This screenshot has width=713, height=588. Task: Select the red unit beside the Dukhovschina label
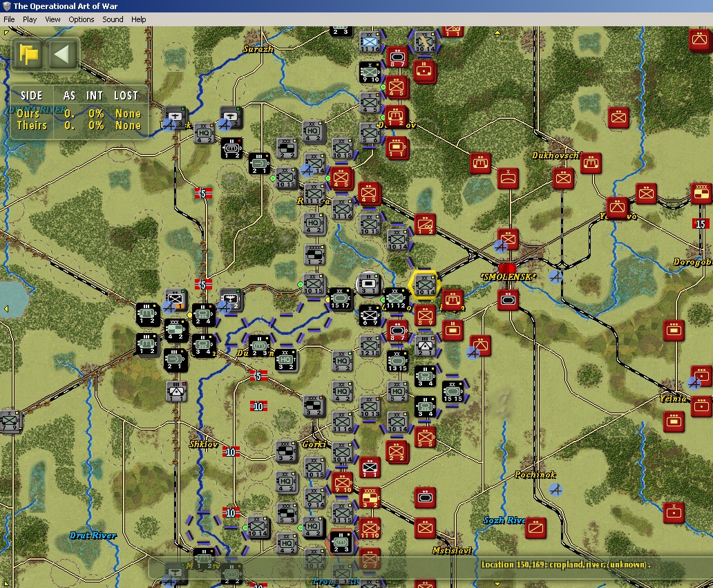[591, 163]
